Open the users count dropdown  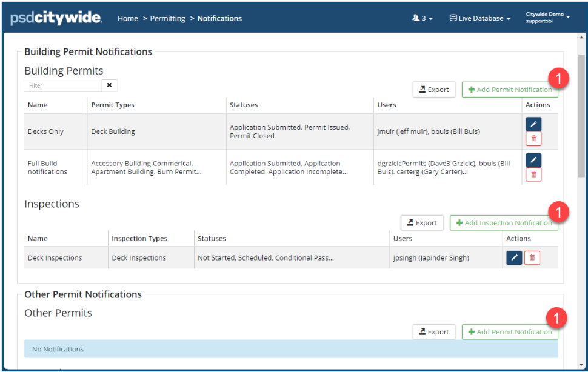coord(422,18)
